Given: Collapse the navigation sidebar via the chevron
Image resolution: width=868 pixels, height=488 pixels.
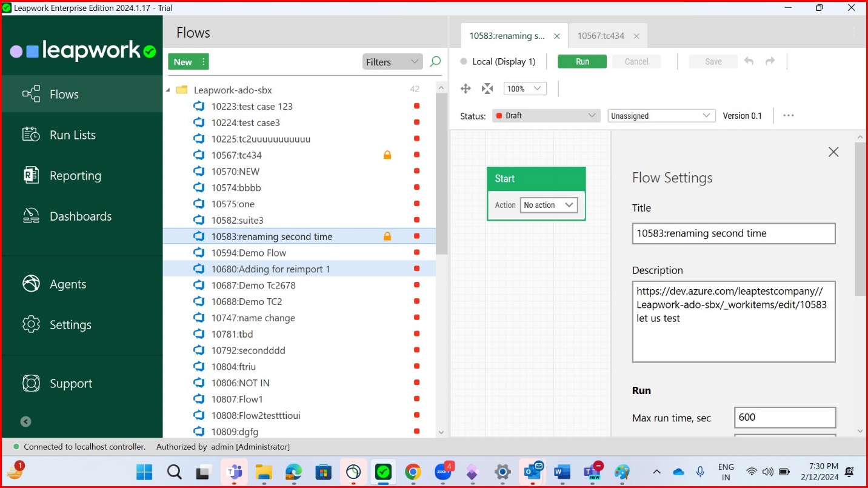Looking at the screenshot, I should (25, 421).
